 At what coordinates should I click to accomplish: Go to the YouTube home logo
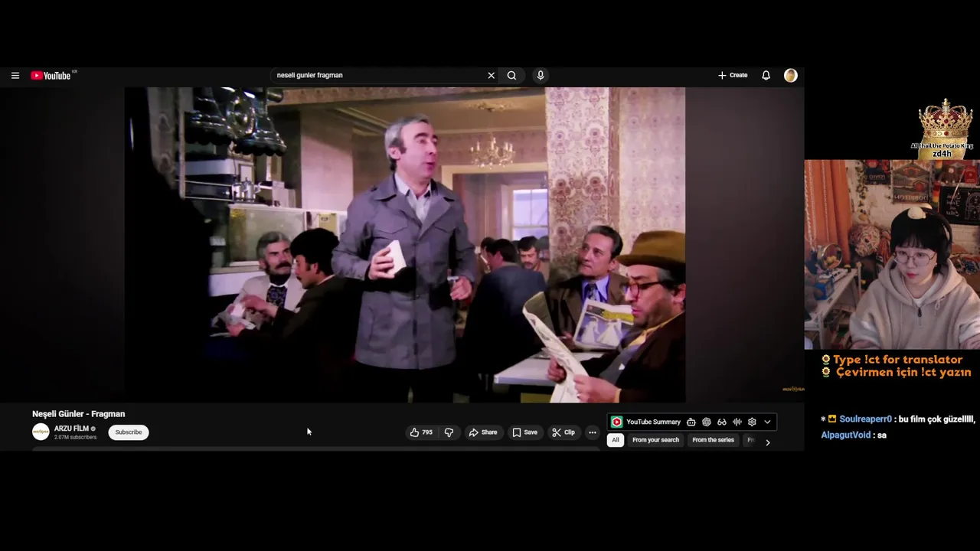click(51, 75)
